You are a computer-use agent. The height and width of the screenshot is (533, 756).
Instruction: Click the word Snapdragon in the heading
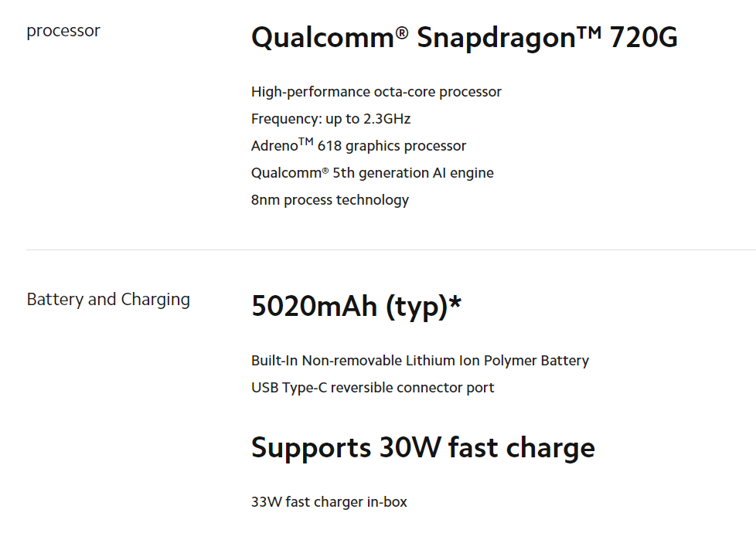pos(496,39)
